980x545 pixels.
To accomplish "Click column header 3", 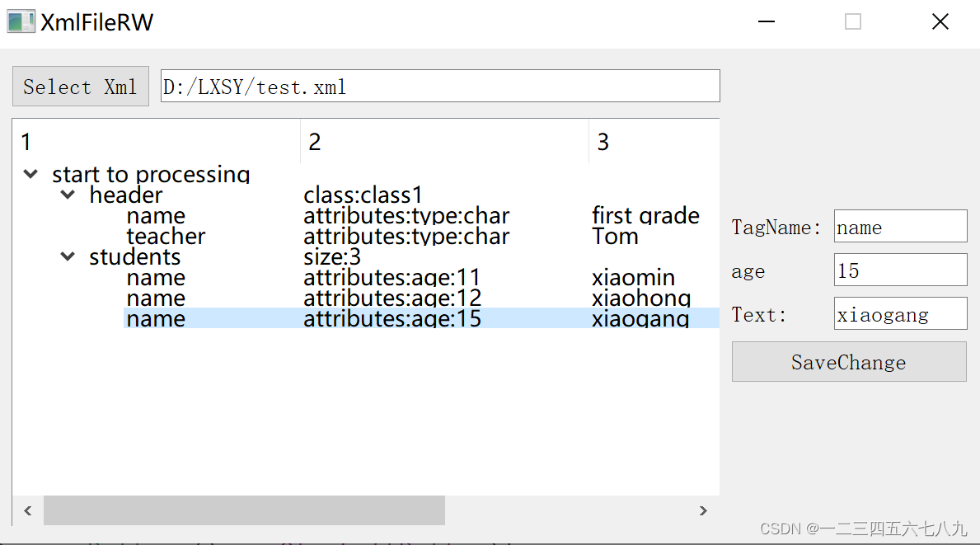I will tap(654, 141).
